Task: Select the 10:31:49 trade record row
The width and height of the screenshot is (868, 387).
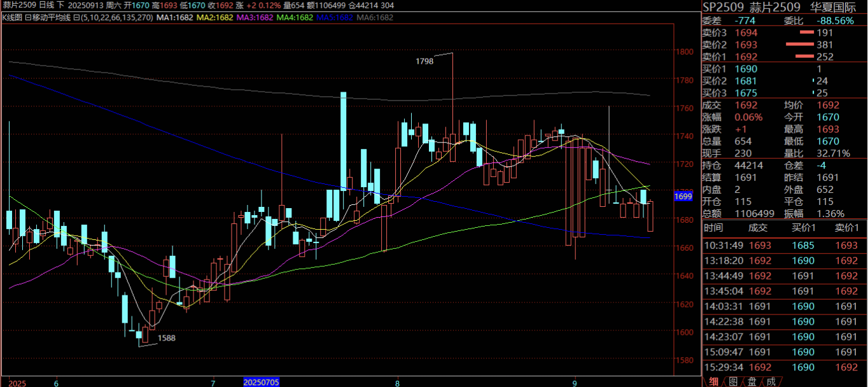Action: (784, 245)
